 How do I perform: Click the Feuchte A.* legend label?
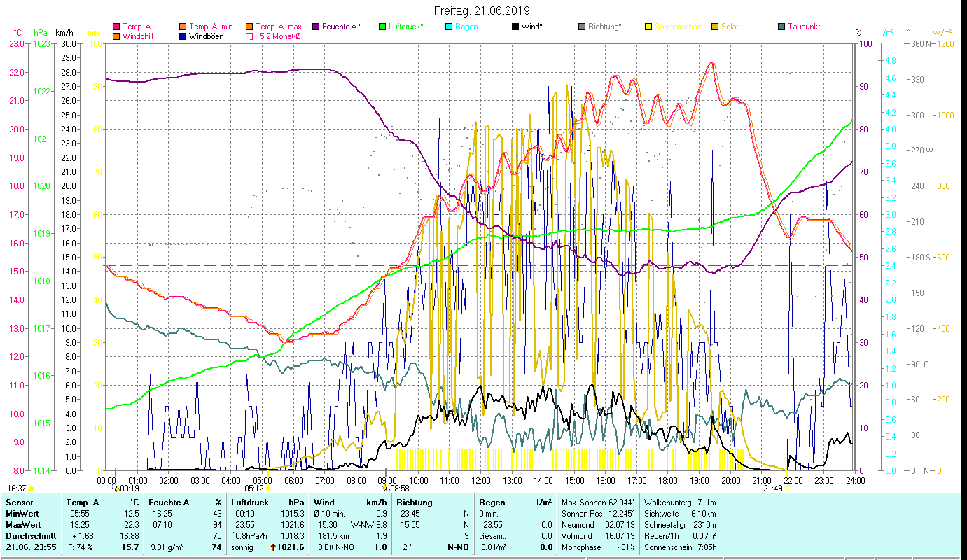[x=342, y=27]
